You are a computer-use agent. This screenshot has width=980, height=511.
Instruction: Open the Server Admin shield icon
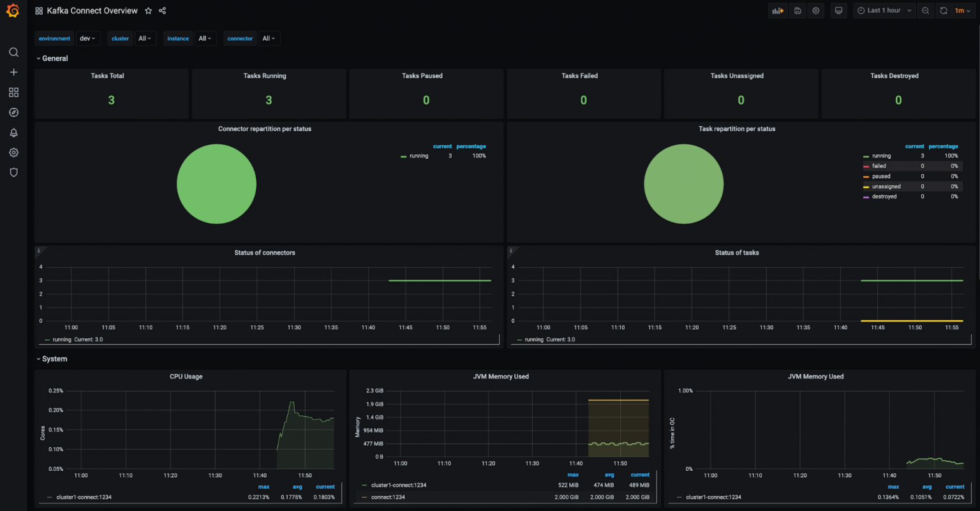click(13, 172)
